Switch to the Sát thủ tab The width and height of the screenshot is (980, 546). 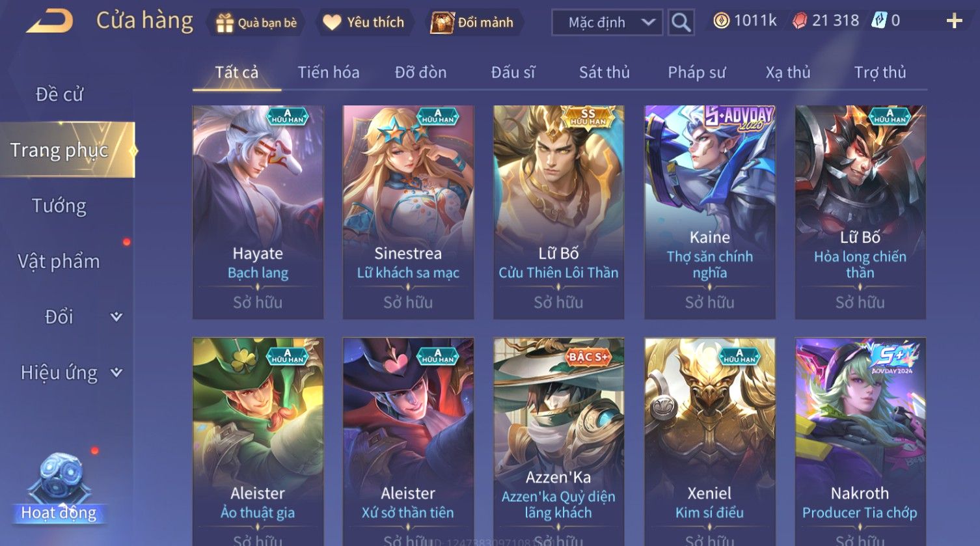click(x=605, y=72)
